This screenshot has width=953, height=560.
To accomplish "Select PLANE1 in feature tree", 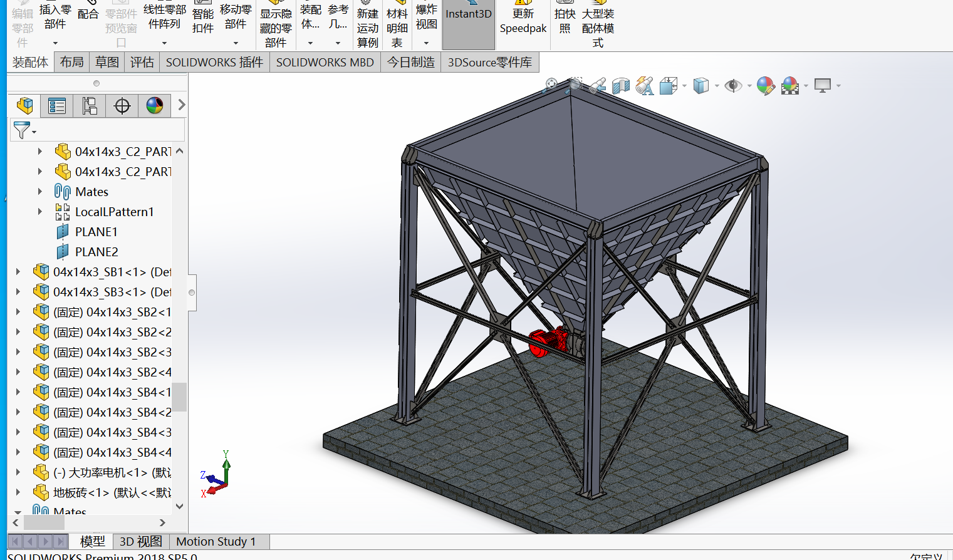I will click(x=96, y=232).
